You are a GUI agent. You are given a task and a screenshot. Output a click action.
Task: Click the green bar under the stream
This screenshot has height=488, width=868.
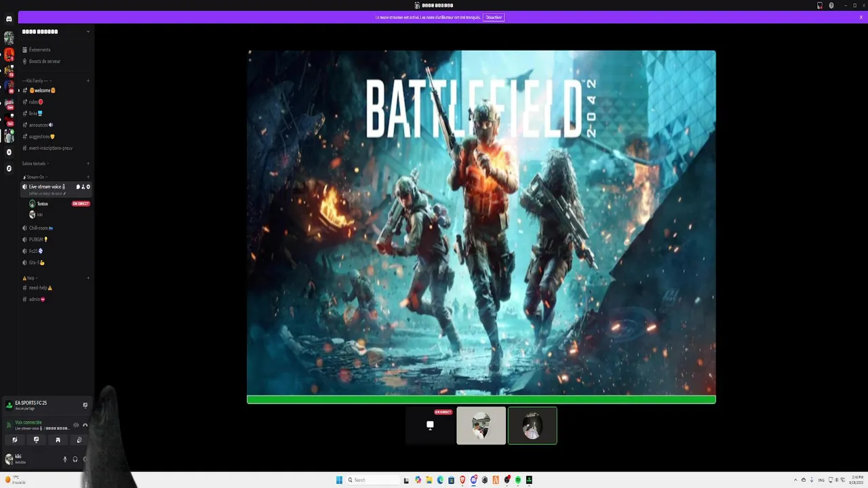(481, 400)
